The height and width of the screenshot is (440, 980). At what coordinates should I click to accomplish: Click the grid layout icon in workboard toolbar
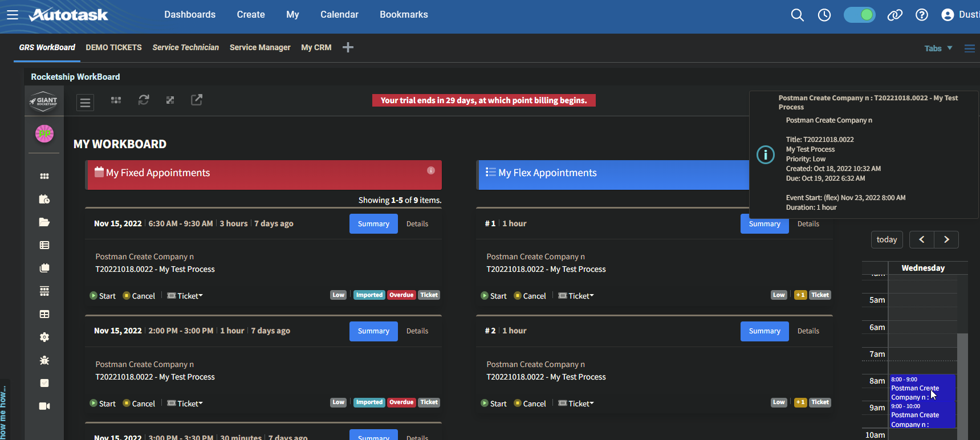tap(116, 100)
